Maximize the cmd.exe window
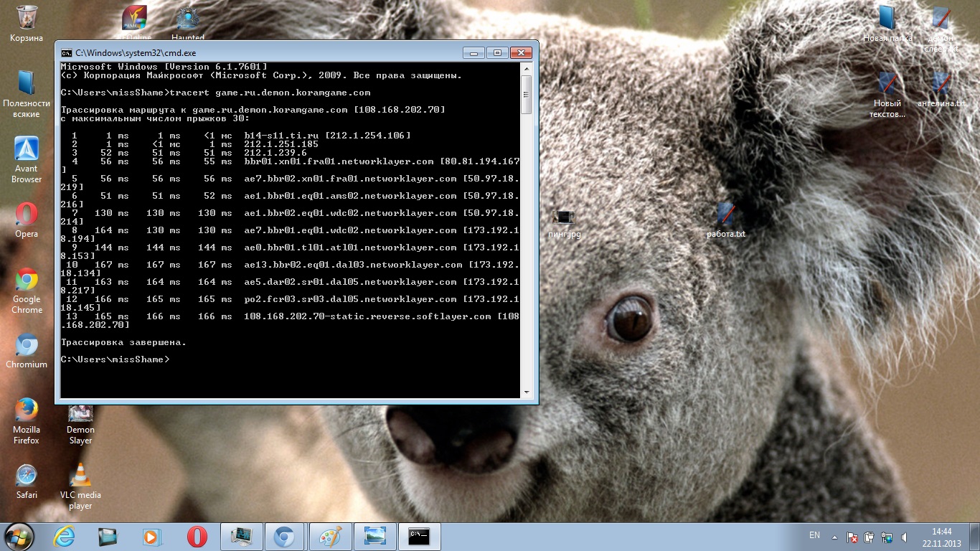980x551 pixels. click(x=497, y=52)
